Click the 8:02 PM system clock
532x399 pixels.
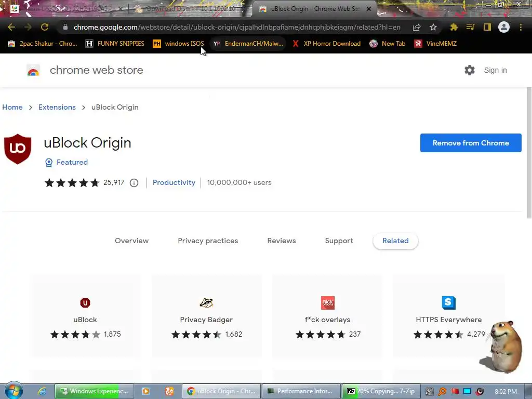pyautogui.click(x=506, y=392)
